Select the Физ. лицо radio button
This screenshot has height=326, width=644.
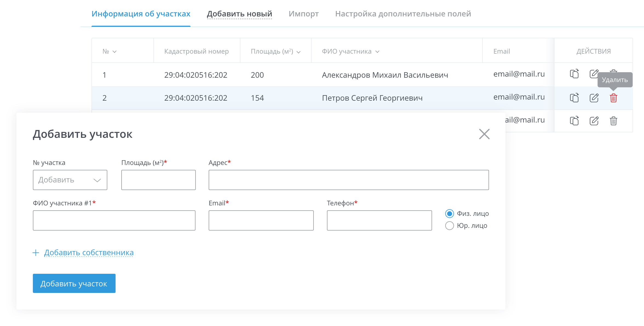(449, 213)
